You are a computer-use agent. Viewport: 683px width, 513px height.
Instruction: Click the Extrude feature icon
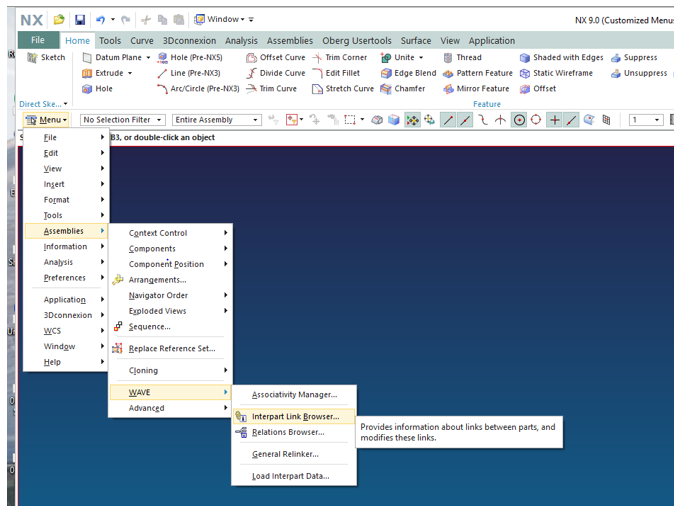[87, 73]
